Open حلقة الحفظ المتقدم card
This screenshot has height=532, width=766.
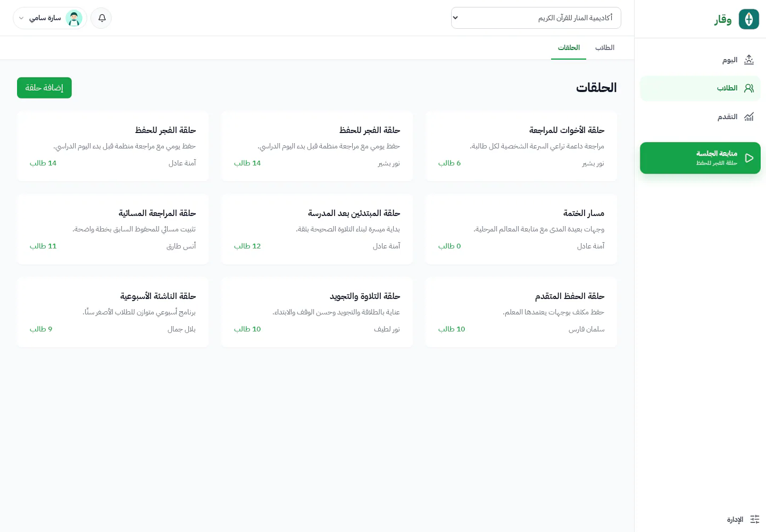click(x=521, y=312)
